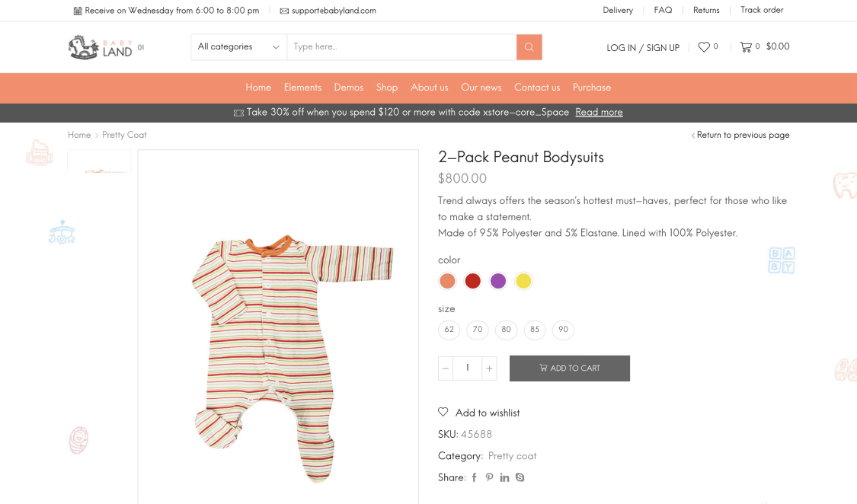Expand the All categories dropdown

(238, 47)
